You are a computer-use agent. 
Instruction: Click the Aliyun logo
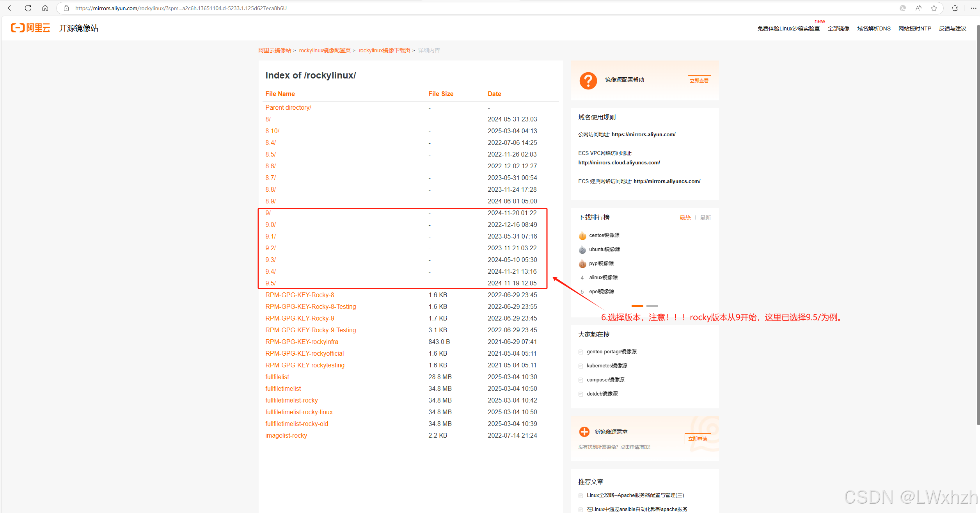30,28
